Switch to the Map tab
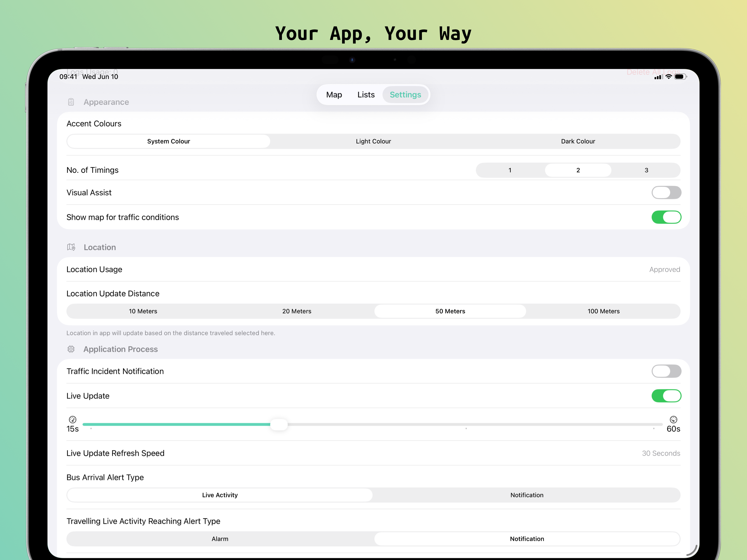Screen dimensions: 747x560 pos(334,95)
